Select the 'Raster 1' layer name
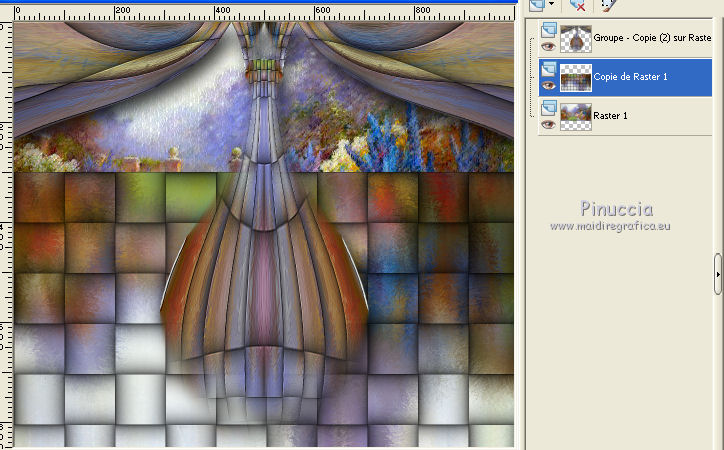 (610, 115)
